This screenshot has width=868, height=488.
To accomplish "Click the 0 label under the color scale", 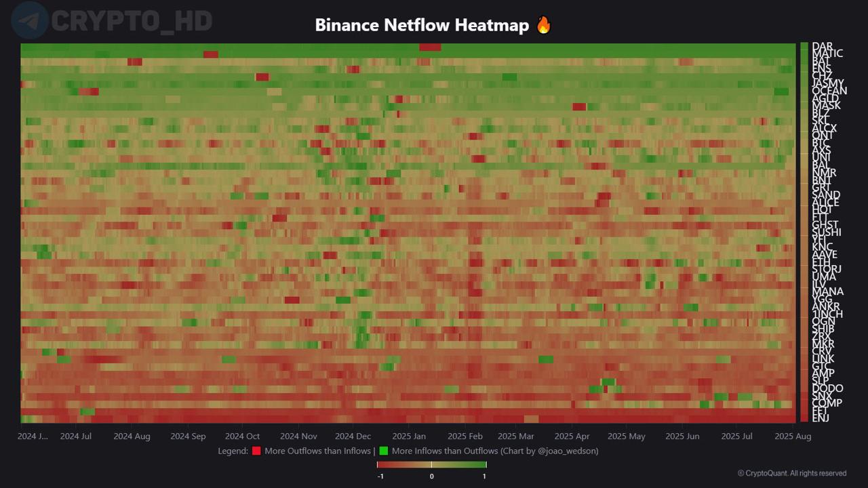I will point(432,476).
